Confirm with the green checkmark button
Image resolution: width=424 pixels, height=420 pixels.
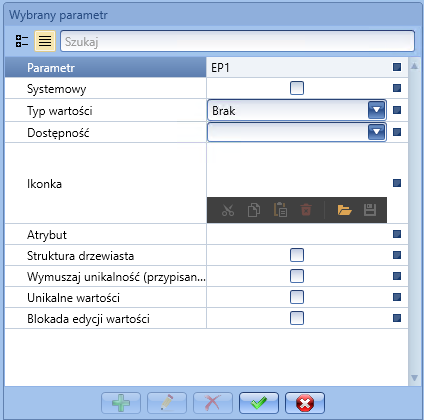[x=259, y=403]
